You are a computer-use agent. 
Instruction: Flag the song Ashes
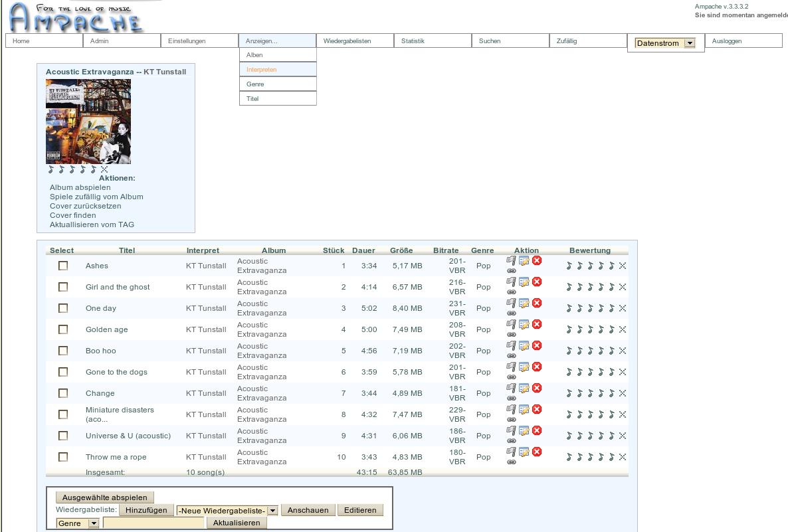click(x=511, y=260)
